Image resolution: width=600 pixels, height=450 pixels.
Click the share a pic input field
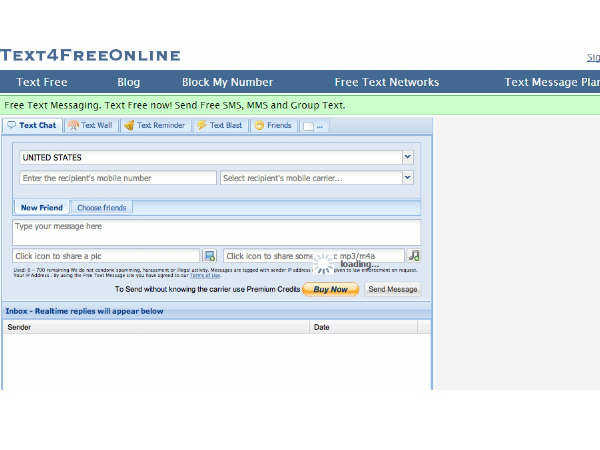(x=106, y=256)
